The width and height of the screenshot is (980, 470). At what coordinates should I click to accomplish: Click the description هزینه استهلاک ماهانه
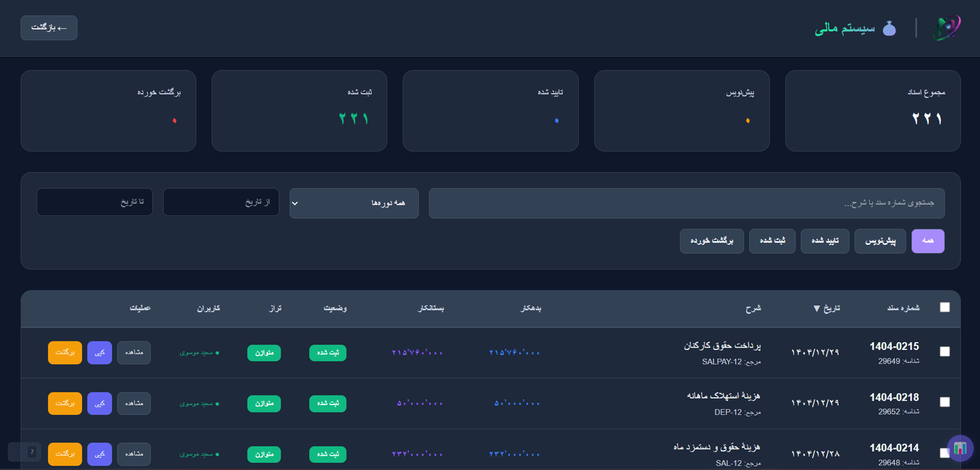coord(724,396)
